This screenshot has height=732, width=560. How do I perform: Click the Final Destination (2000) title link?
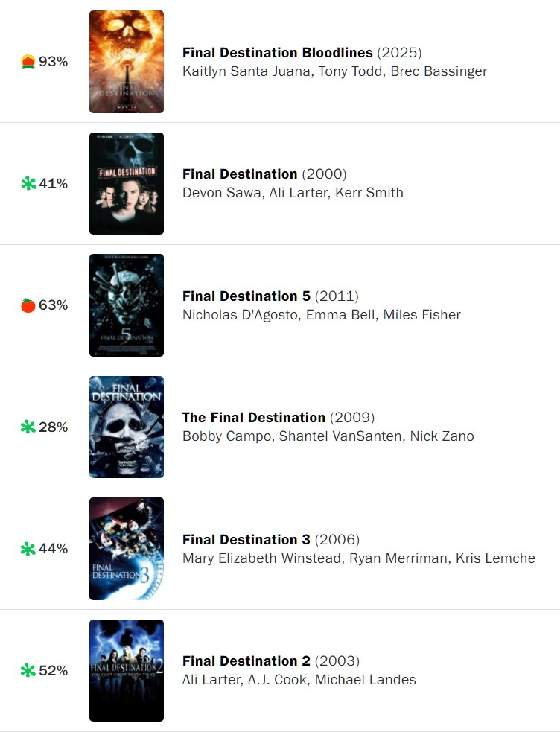[x=240, y=174]
